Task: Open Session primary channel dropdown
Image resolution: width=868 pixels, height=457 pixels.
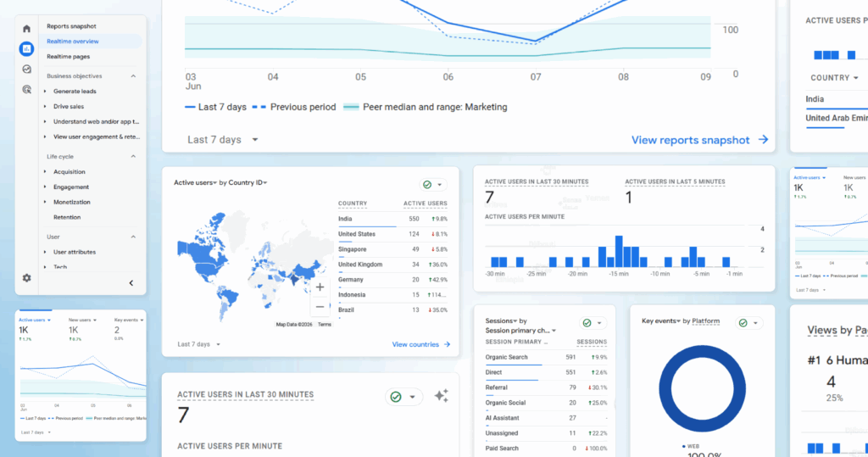Action: [520, 331]
